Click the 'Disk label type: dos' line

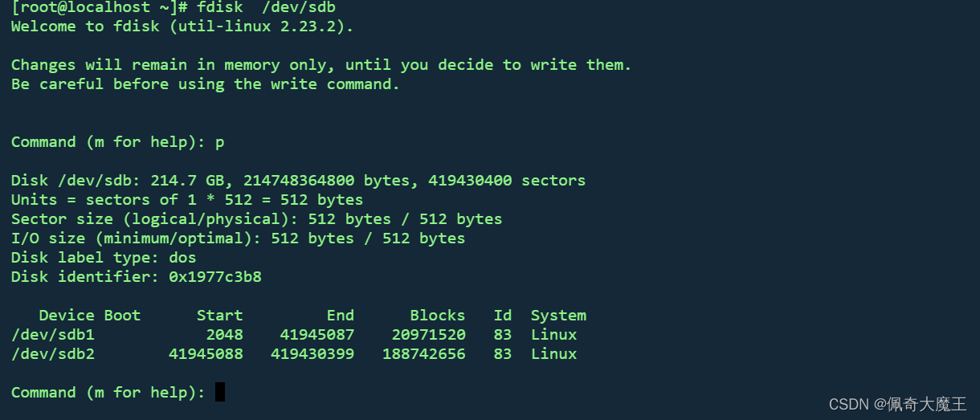click(x=104, y=258)
